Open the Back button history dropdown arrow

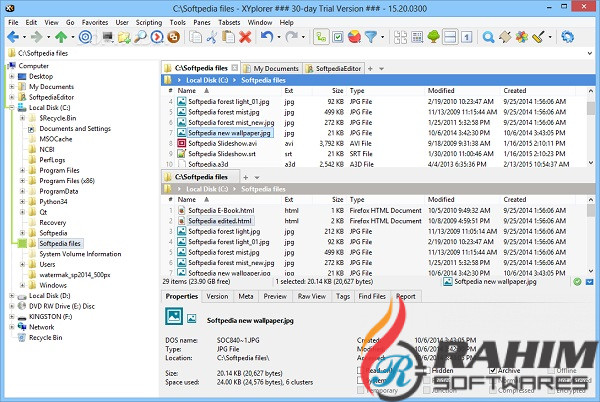(24, 37)
